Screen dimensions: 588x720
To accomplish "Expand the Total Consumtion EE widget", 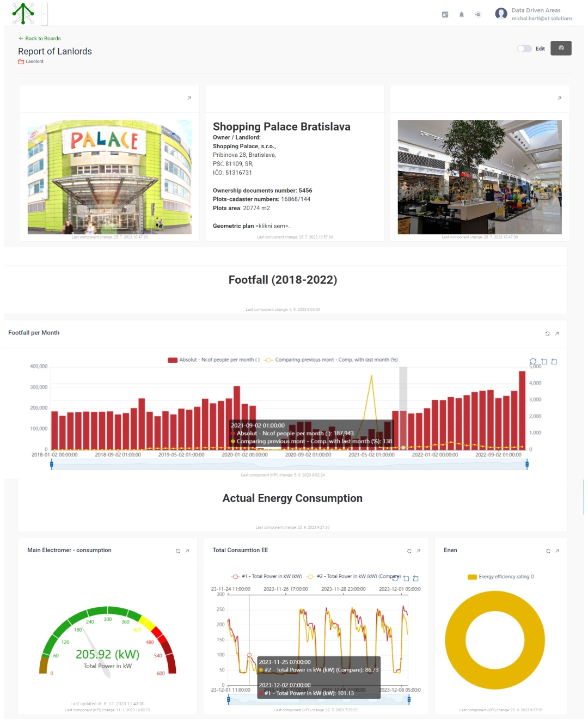I will tap(419, 551).
